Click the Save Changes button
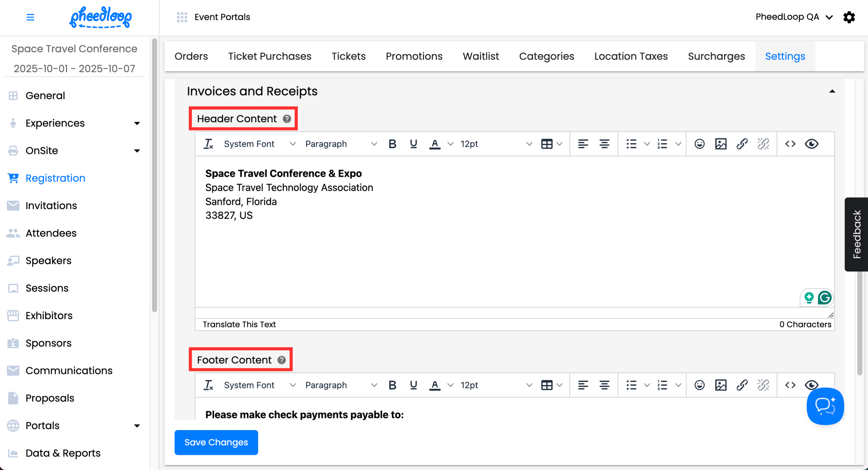The width and height of the screenshot is (868, 470). pos(216,442)
